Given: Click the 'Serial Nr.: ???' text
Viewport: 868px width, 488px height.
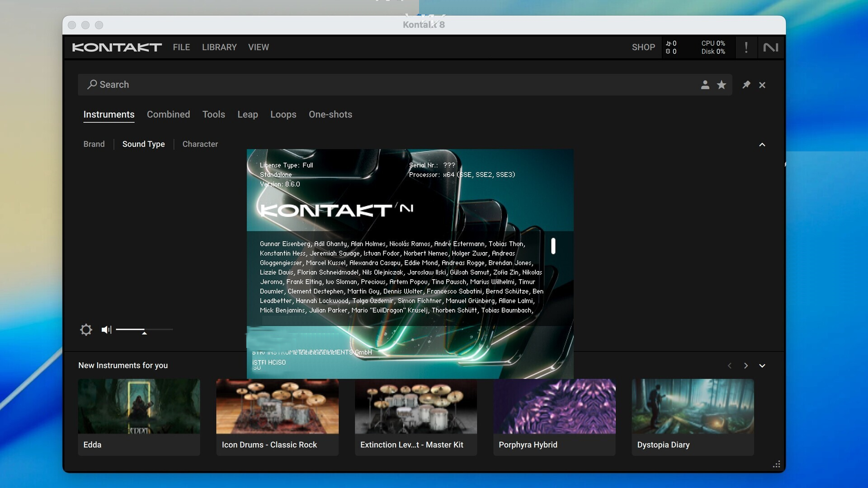Looking at the screenshot, I should click(x=432, y=165).
